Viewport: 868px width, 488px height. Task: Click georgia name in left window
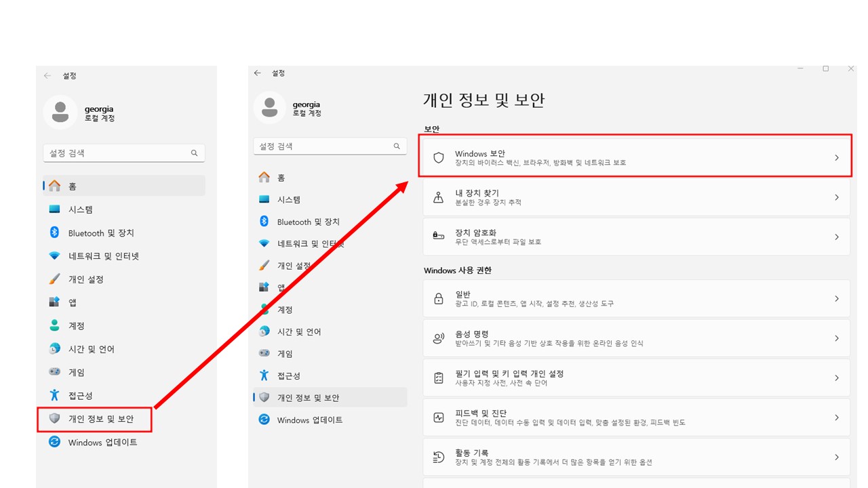(x=98, y=108)
